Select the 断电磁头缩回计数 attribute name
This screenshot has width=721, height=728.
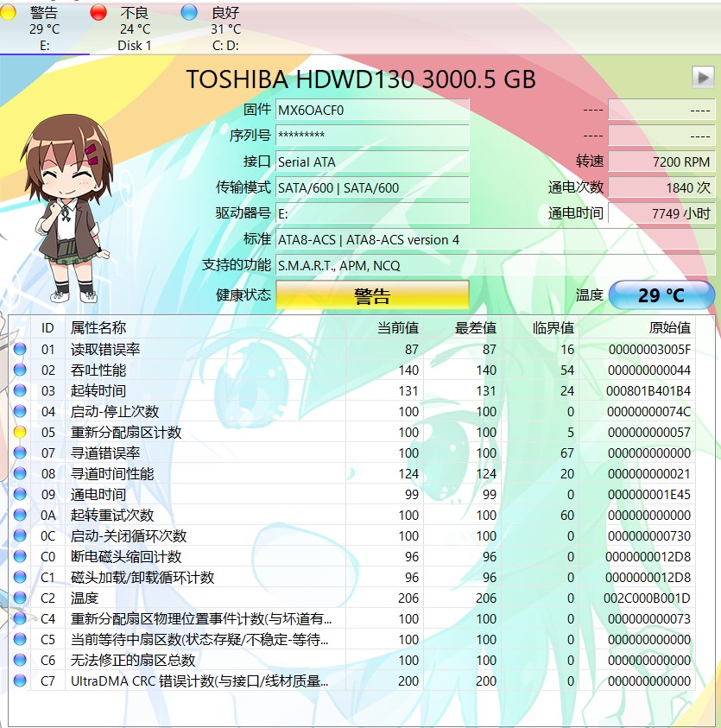point(126,557)
